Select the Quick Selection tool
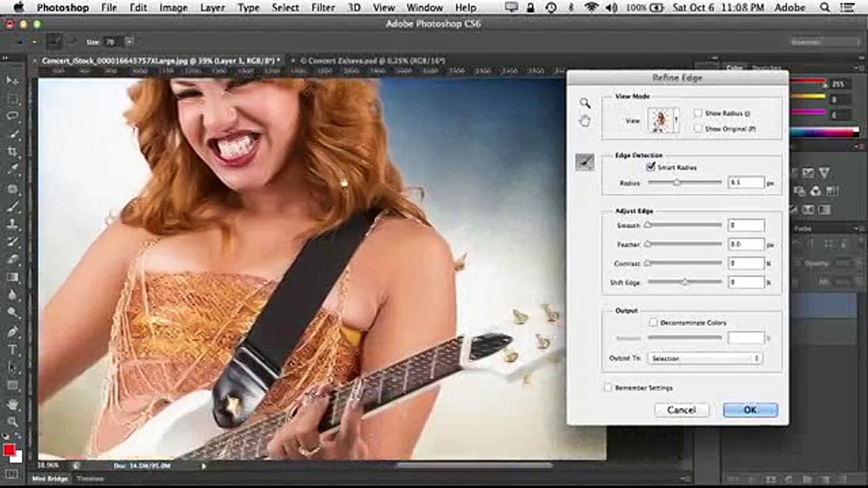The width and height of the screenshot is (868, 488). pyautogui.click(x=12, y=134)
